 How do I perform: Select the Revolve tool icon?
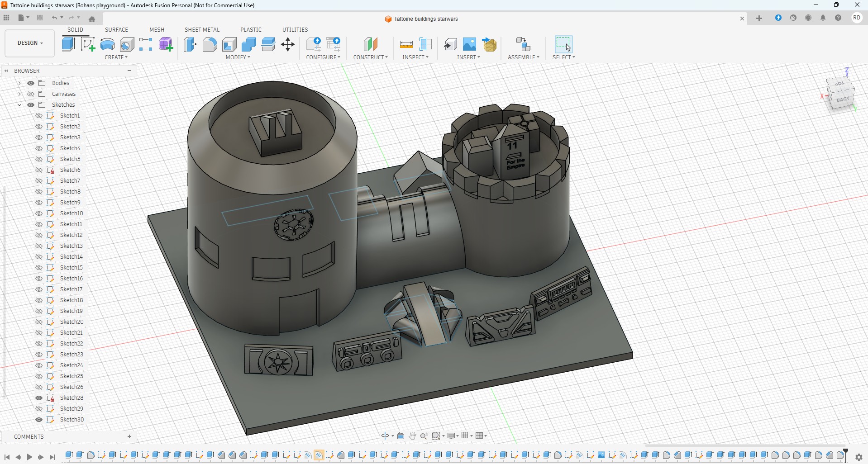click(108, 44)
